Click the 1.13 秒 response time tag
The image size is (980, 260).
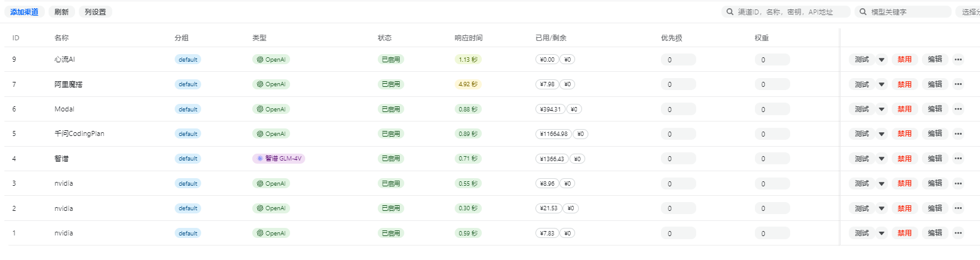468,59
